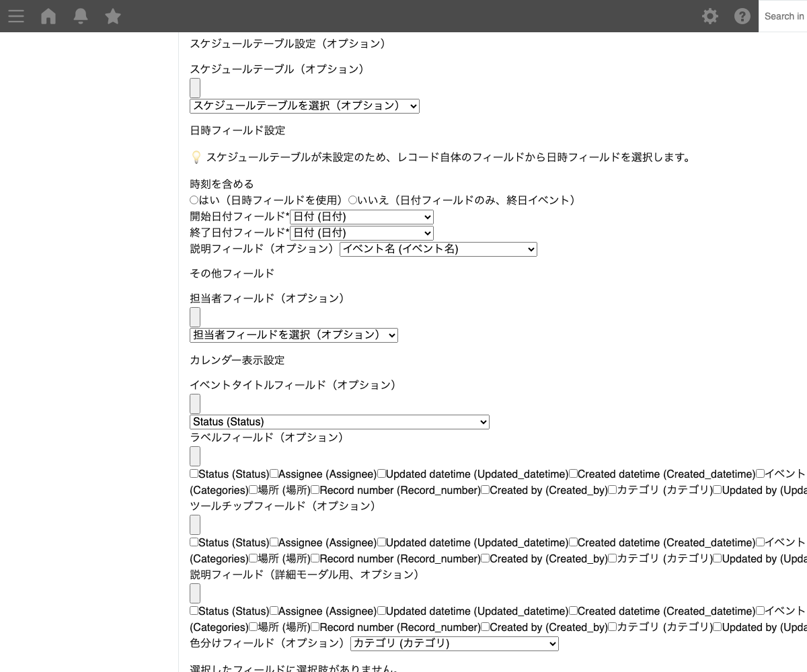The width and height of the screenshot is (807, 672).
Task: Click the search box in header
Action: coord(783,16)
